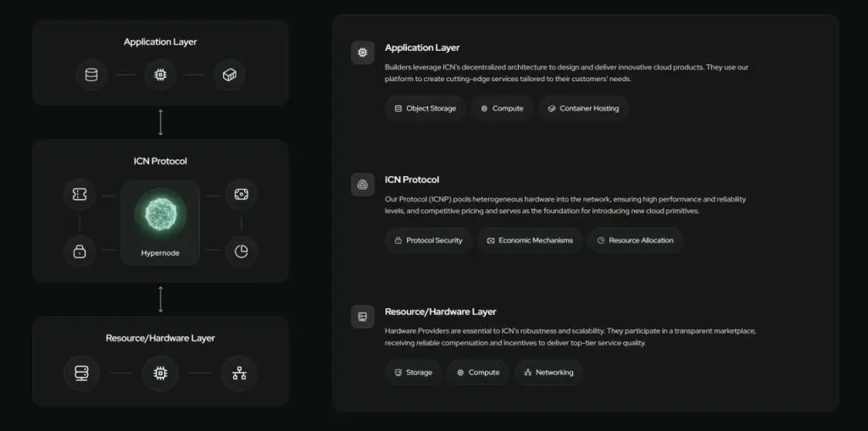Screen dimensions: 868x431
Task: Select the Compute pill under Application Layer
Action: (502, 108)
